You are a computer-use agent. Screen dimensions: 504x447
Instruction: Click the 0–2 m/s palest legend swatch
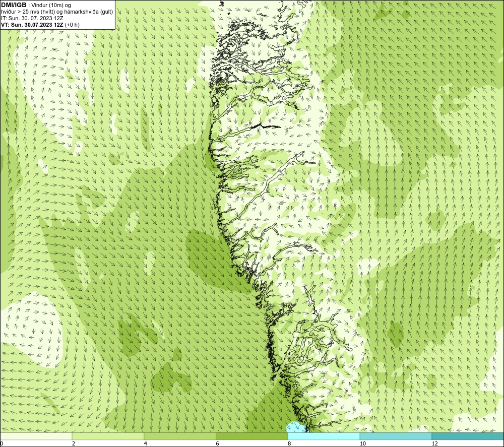tap(36, 436)
